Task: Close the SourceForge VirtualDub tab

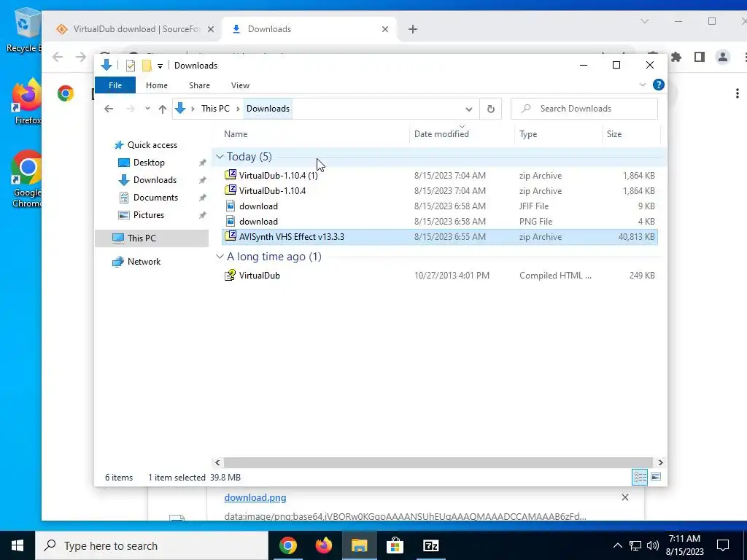Action: (x=211, y=29)
